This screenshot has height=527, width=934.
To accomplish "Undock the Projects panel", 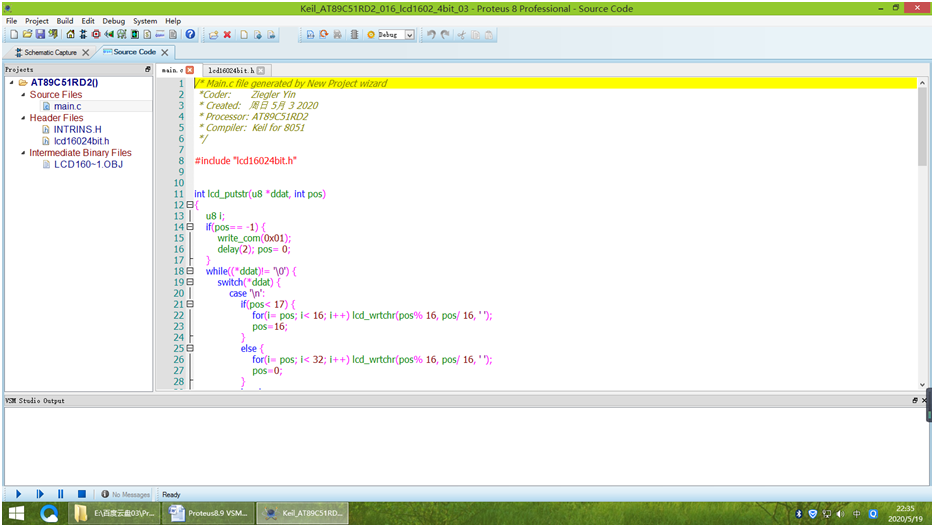I will coord(148,70).
